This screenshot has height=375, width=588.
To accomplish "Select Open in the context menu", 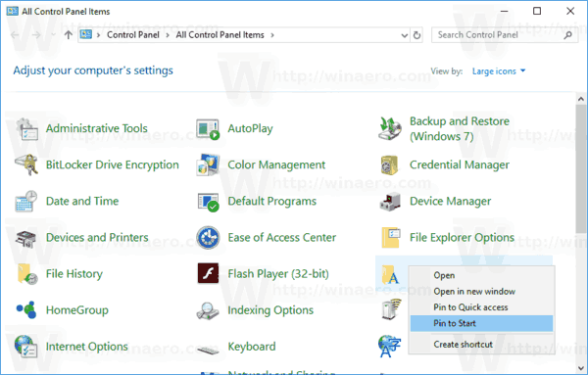I will click(481, 275).
